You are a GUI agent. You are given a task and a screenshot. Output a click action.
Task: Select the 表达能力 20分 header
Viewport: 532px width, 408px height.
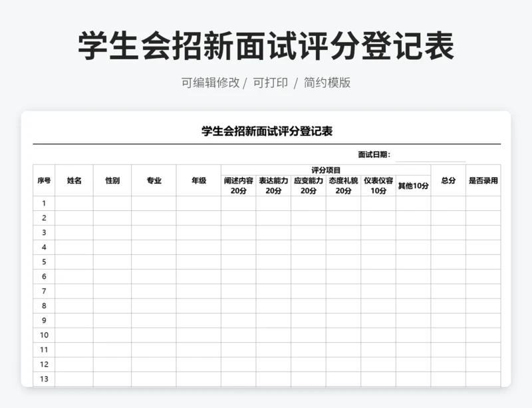coord(273,186)
